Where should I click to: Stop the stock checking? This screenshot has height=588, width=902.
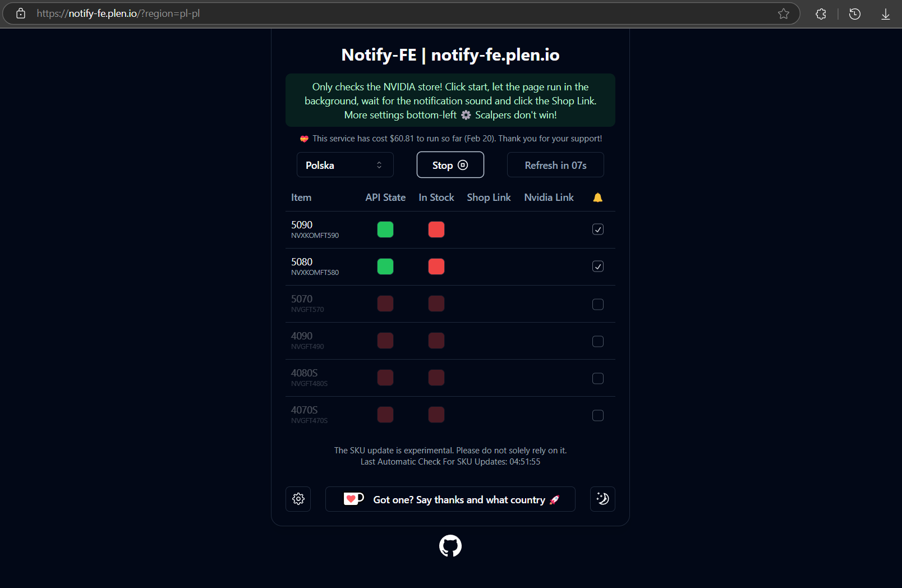pyautogui.click(x=450, y=165)
